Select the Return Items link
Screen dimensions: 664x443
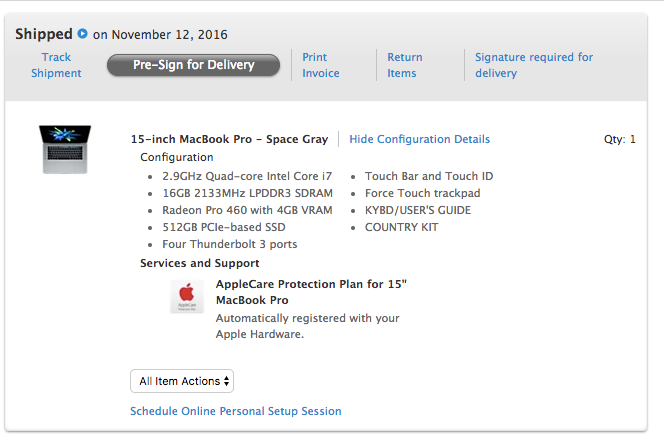pos(405,65)
